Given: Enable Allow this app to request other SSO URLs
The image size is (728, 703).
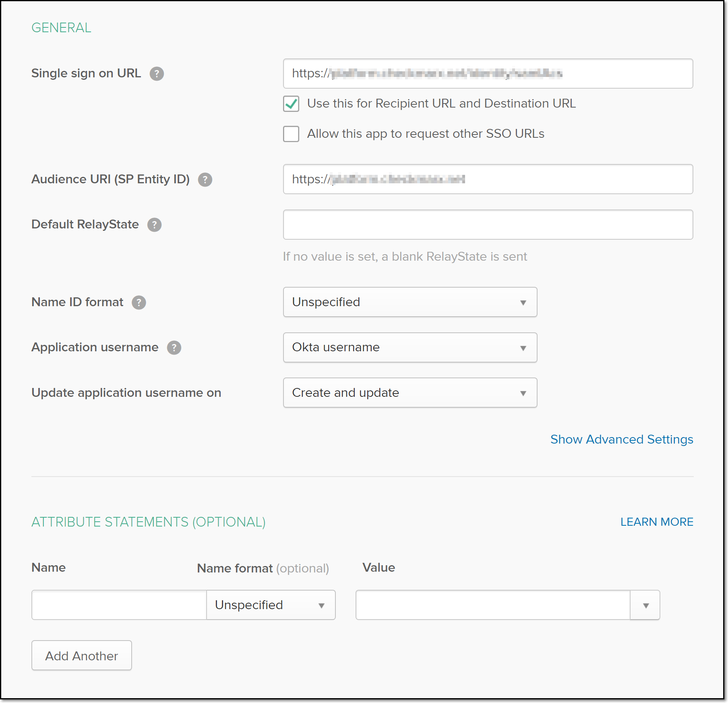Looking at the screenshot, I should coord(291,134).
